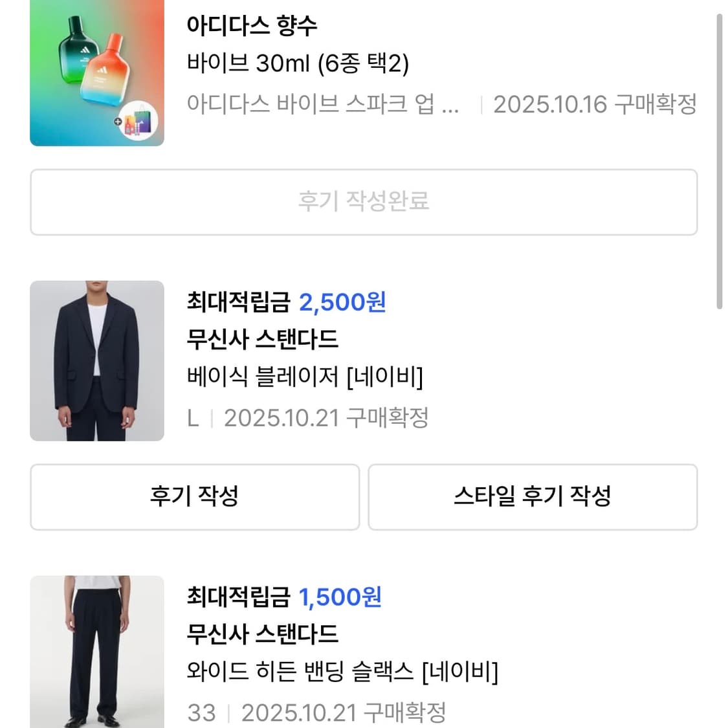Open the navy blazer product image
Viewport: 728px width, 728px height.
point(97,360)
